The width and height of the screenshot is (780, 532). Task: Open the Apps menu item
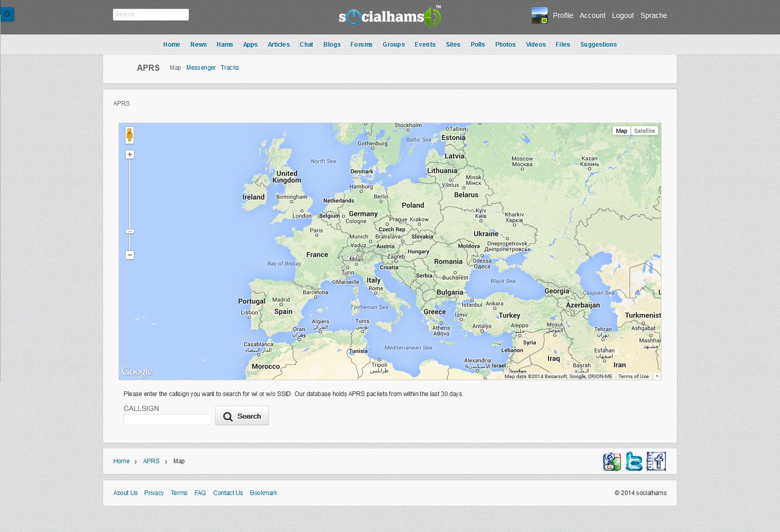pyautogui.click(x=250, y=45)
